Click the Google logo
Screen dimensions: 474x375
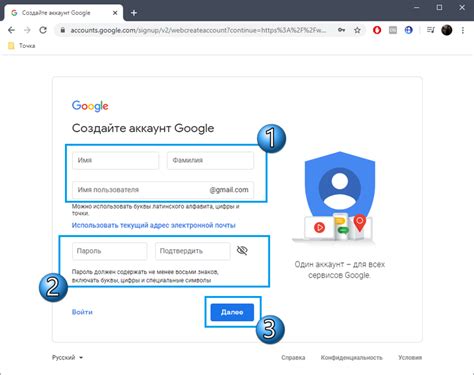point(90,106)
